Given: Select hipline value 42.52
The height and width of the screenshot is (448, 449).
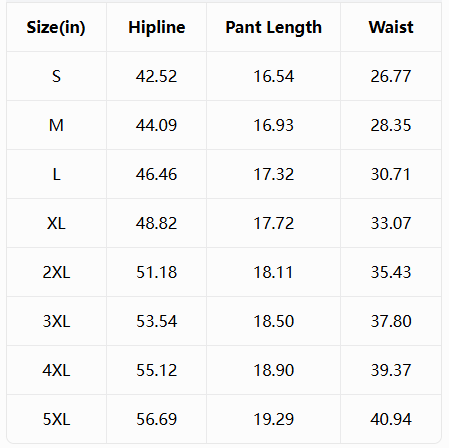Looking at the screenshot, I should [156, 76].
